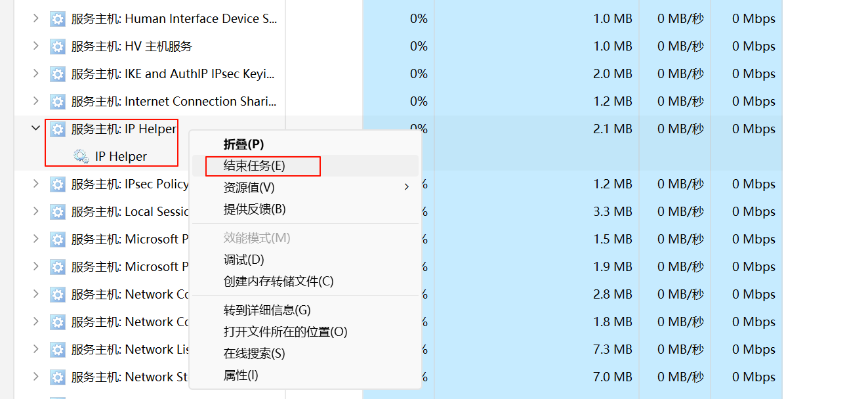Click the IP Helper sub-service gear icon
The height and width of the screenshot is (399, 868).
tap(80, 156)
